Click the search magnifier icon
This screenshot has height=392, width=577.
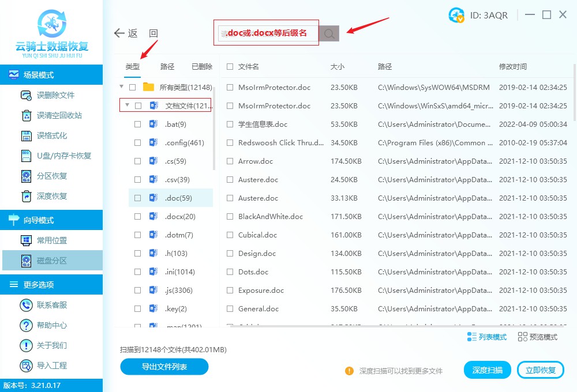pyautogui.click(x=328, y=33)
